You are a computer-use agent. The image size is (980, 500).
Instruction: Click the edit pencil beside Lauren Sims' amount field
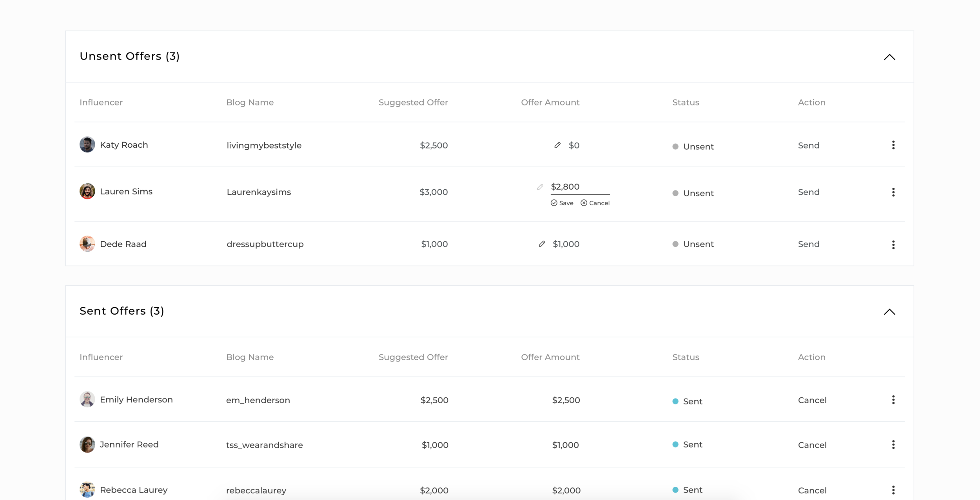(540, 187)
